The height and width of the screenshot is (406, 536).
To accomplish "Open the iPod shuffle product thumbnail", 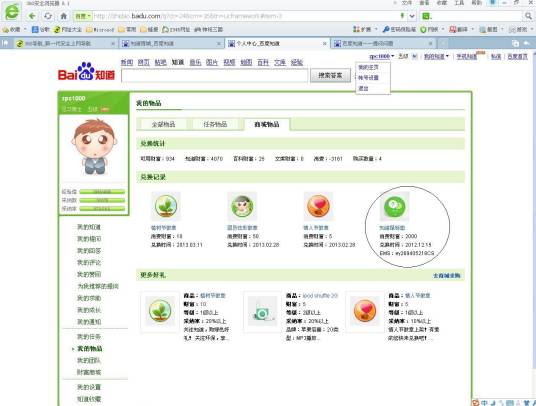I will [x=263, y=311].
